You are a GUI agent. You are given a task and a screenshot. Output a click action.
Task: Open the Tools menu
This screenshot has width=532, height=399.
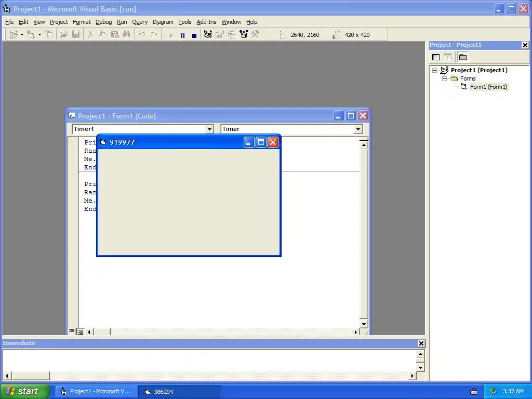[185, 22]
